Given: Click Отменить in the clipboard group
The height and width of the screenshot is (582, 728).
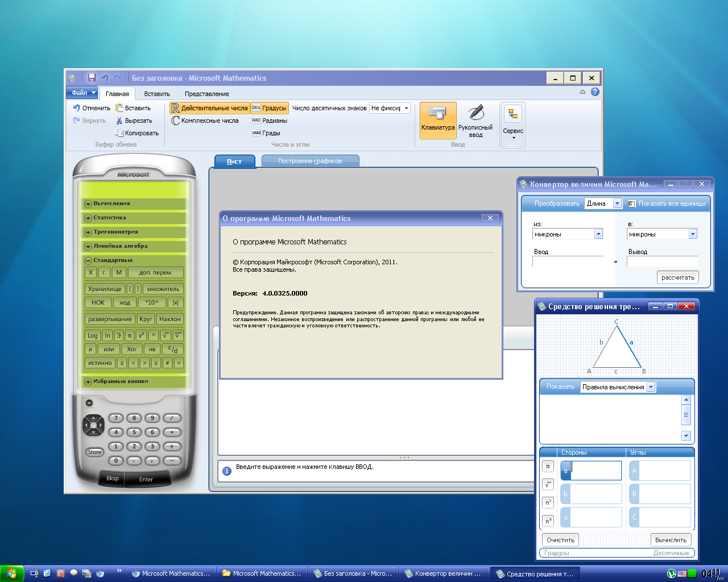Looking at the screenshot, I should click(92, 108).
